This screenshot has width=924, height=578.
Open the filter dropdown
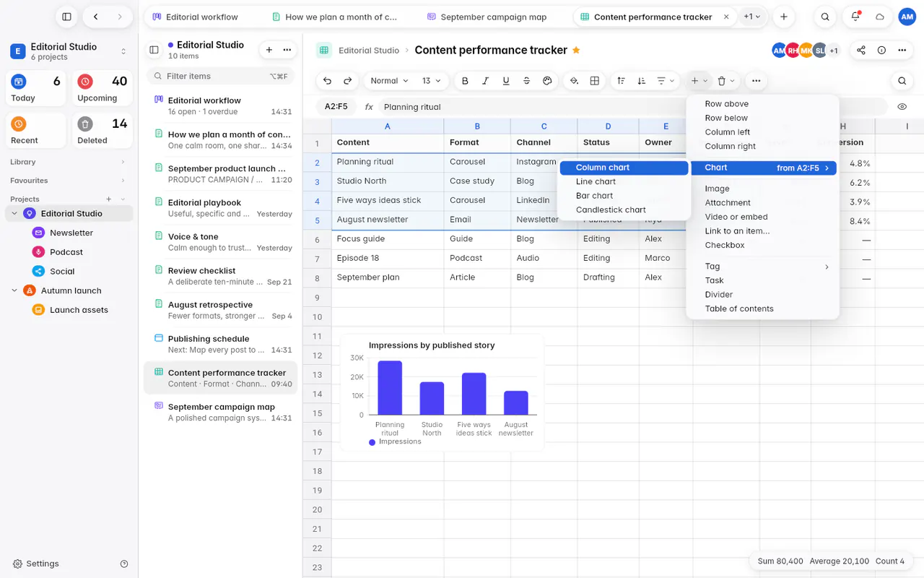[x=665, y=81]
